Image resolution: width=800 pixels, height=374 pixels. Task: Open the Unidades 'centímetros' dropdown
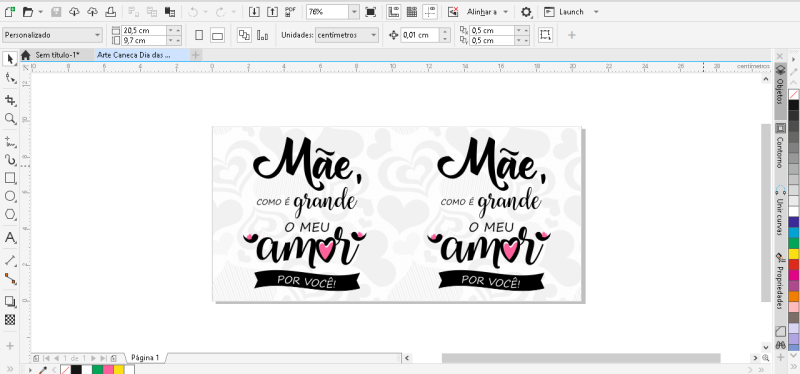click(x=347, y=35)
